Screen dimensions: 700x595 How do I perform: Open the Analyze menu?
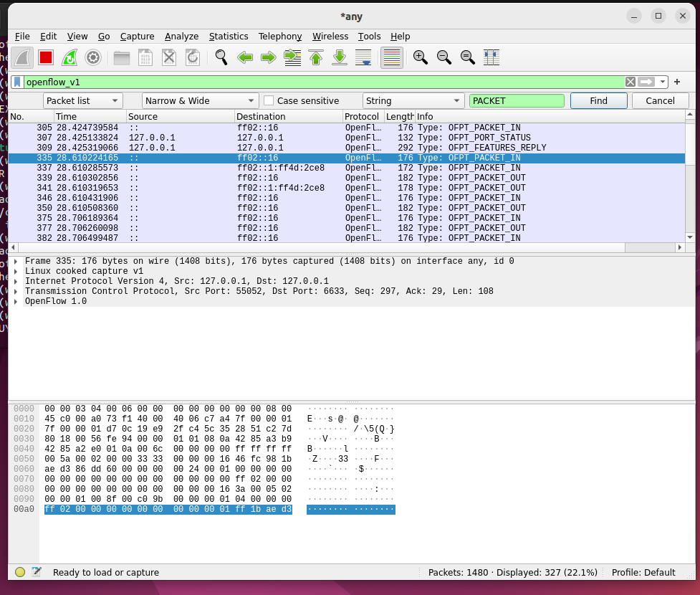click(x=182, y=36)
